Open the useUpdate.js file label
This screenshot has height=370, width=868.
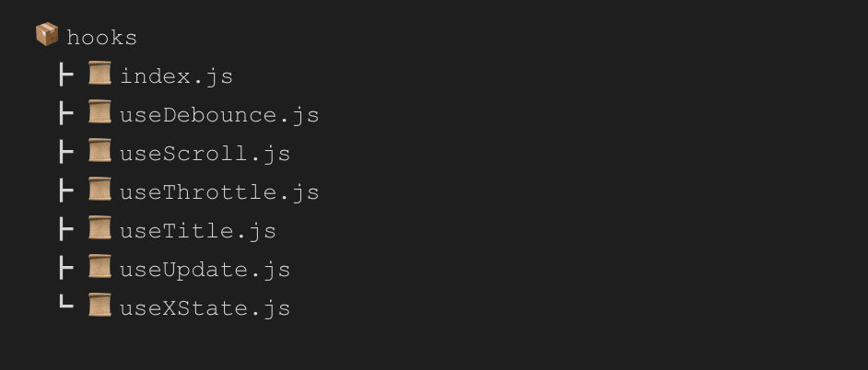coord(205,270)
